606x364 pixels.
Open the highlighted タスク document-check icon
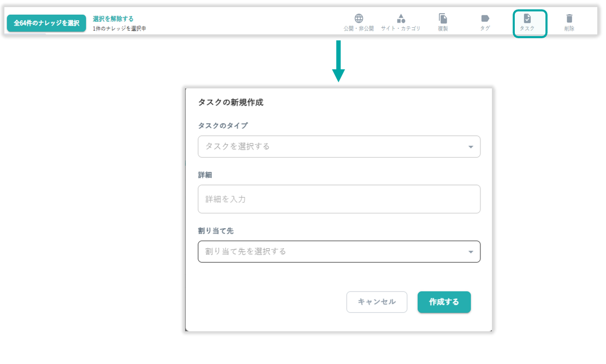[x=527, y=19]
